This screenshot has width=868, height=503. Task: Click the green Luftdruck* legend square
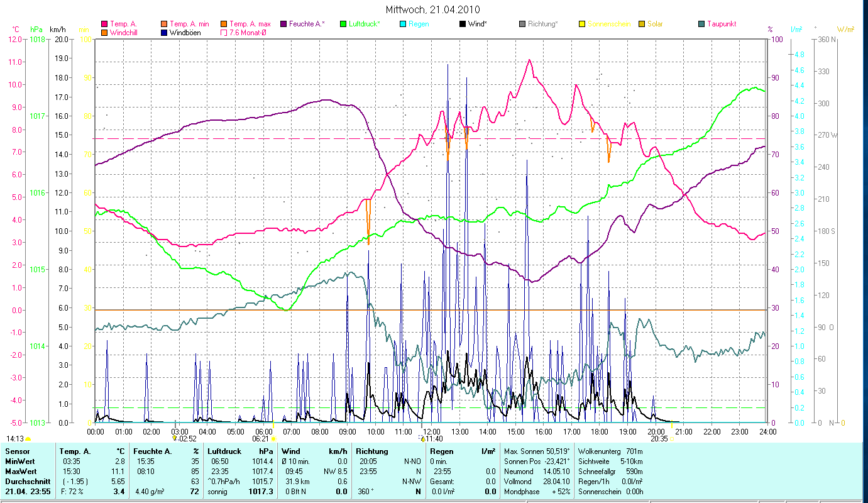pyautogui.click(x=343, y=24)
